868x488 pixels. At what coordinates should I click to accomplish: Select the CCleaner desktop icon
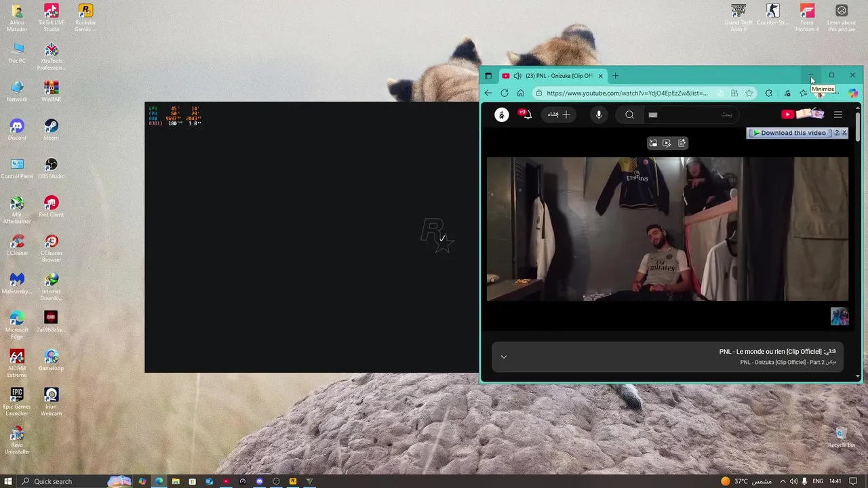coord(17,245)
